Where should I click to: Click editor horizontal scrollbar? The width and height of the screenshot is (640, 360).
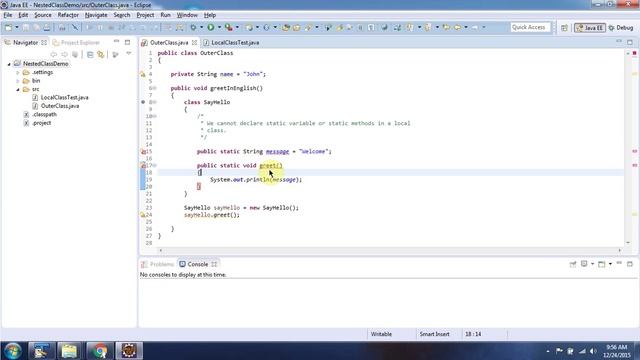[x=390, y=250]
